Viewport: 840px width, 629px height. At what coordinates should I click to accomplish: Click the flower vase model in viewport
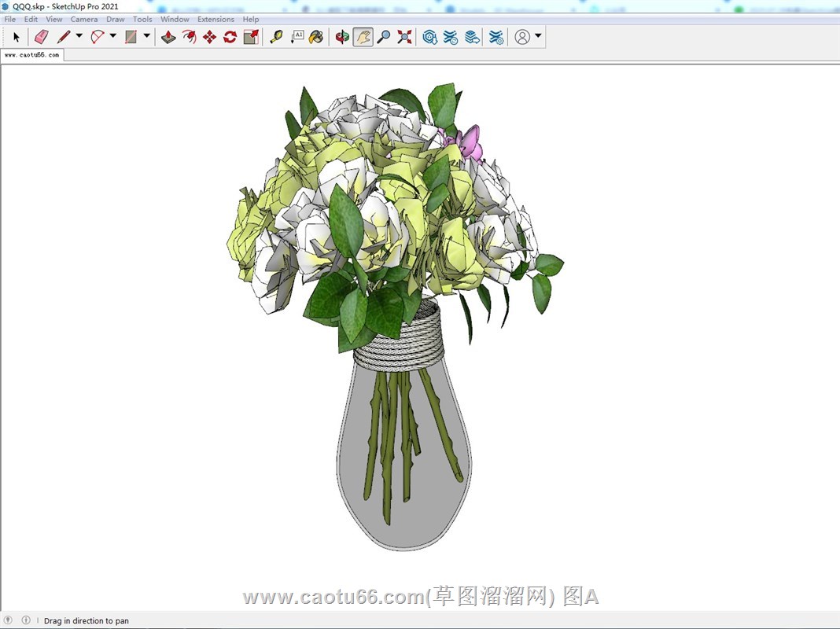pos(396,316)
